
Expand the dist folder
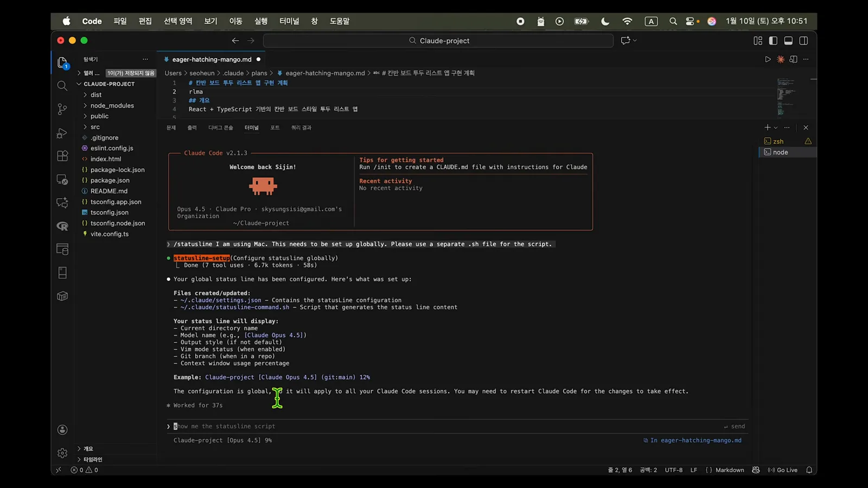coord(96,95)
